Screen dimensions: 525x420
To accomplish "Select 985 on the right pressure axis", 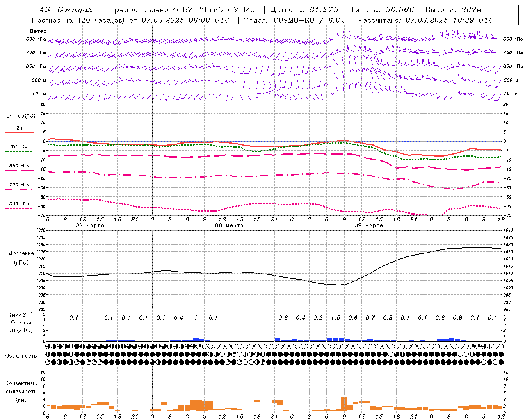I will click(507, 310).
